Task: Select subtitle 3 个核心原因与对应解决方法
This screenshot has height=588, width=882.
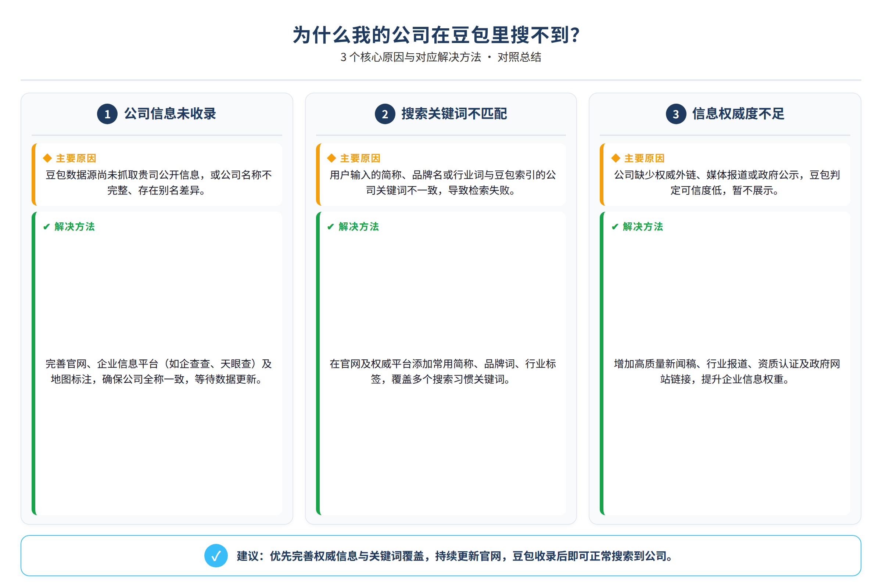Action: pyautogui.click(x=410, y=57)
